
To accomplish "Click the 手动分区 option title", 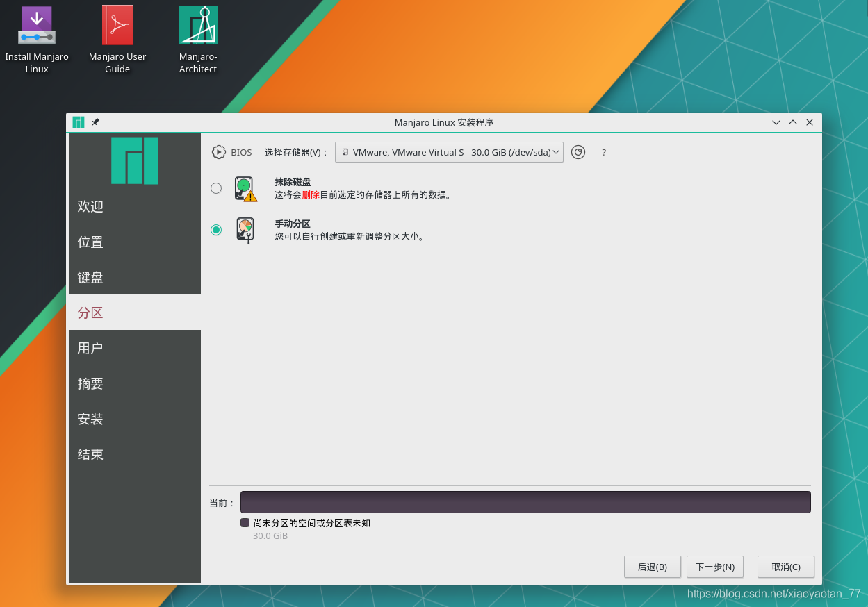I will 293,224.
